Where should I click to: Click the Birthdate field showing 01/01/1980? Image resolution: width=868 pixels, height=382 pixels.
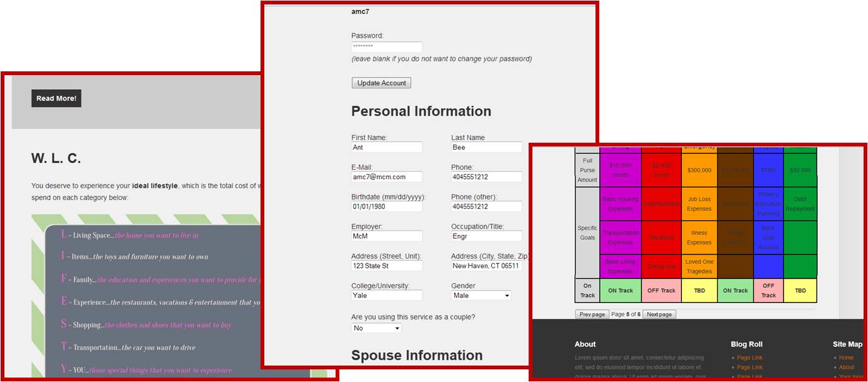pos(386,206)
